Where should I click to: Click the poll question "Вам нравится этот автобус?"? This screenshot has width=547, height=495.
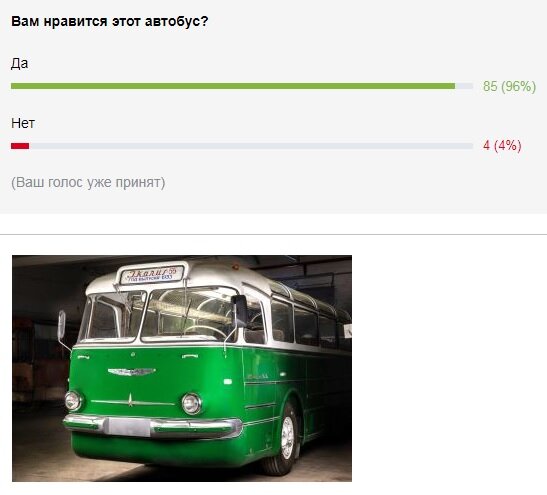click(x=110, y=21)
